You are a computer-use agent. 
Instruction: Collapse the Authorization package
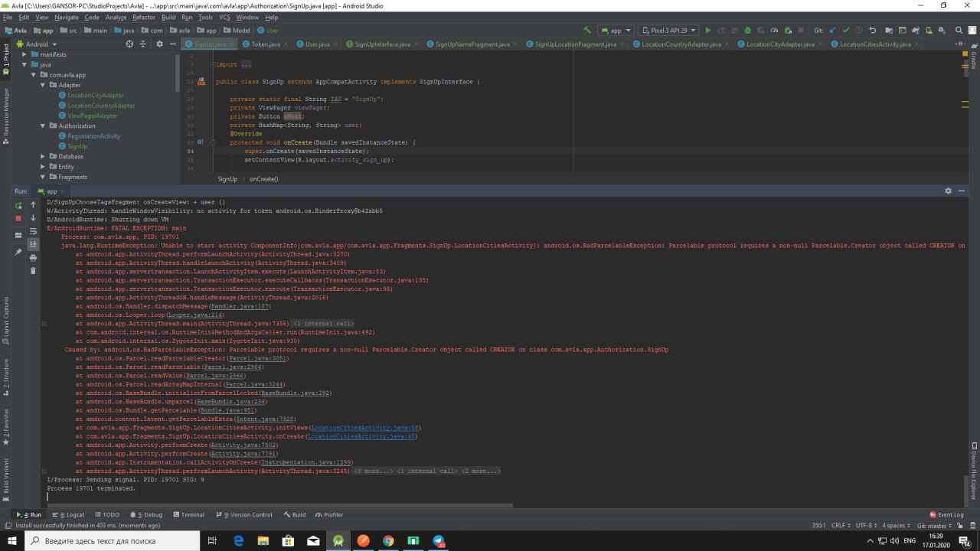[43, 126]
